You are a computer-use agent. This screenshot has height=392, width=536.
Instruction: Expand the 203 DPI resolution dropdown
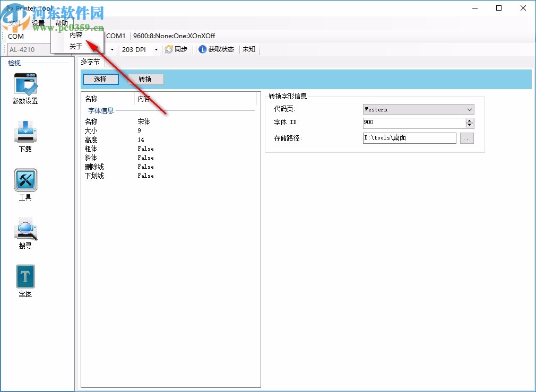point(155,49)
